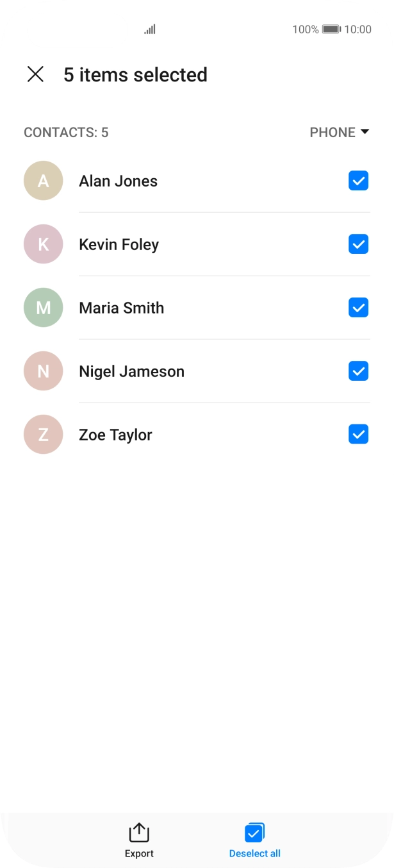Tap Zoe Taylor's avatar with letter Z
Viewport: 394px width, 868px height.
43,435
